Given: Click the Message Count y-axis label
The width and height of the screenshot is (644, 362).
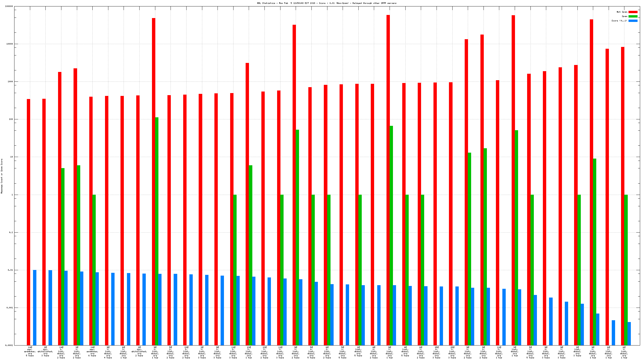Looking at the screenshot, I should click(x=2, y=176).
